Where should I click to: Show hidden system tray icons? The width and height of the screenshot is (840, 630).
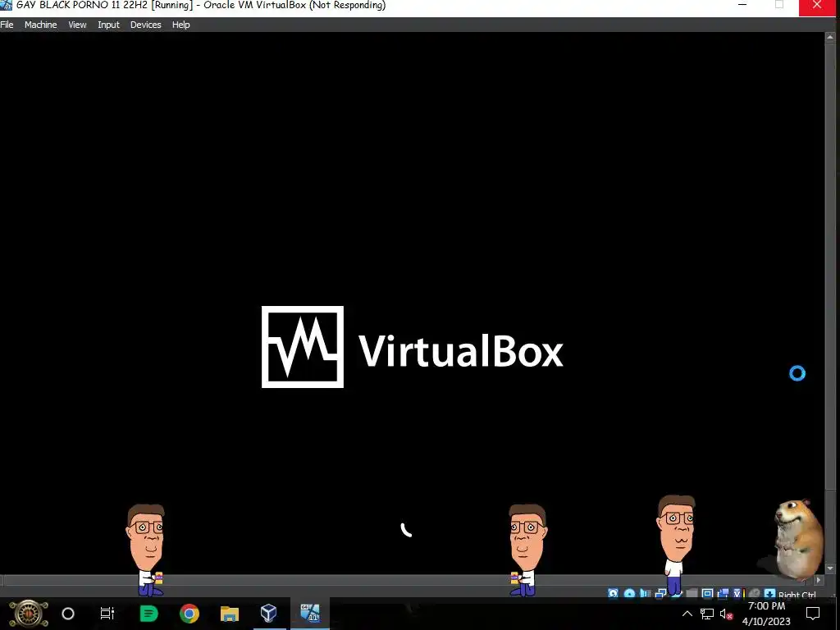pos(687,614)
